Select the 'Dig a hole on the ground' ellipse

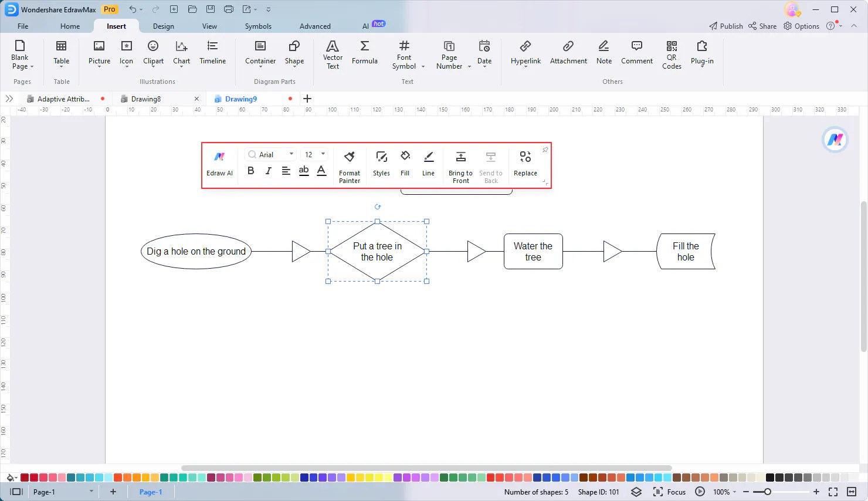click(x=196, y=251)
